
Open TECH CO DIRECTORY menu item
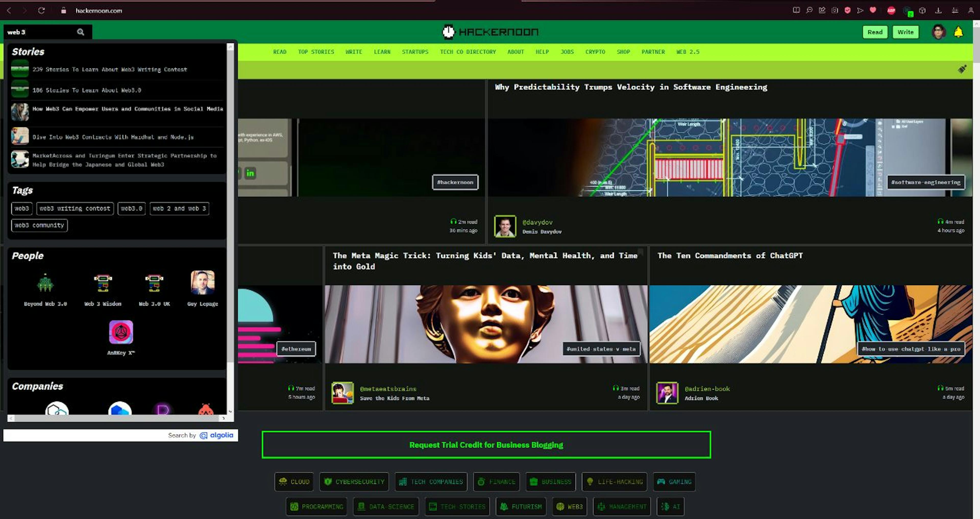coord(468,52)
